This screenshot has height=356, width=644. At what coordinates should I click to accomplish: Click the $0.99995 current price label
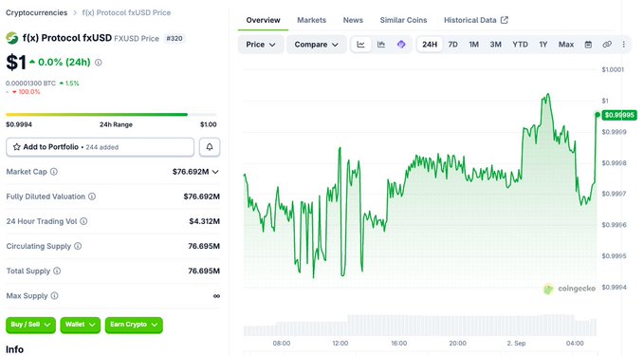pyautogui.click(x=619, y=115)
